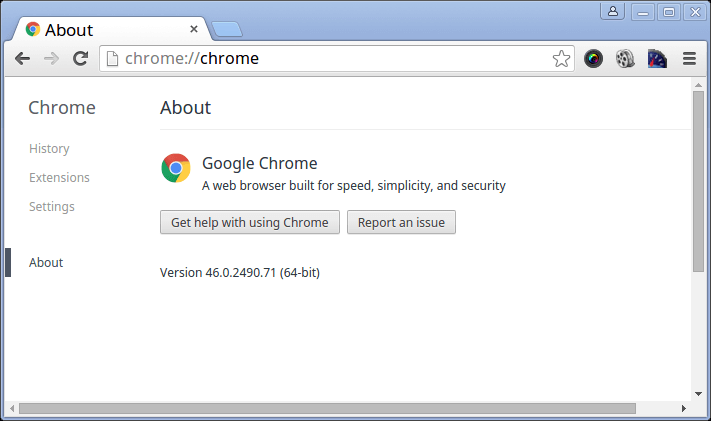
Task: Open the color camera lens extension
Action: 594,59
